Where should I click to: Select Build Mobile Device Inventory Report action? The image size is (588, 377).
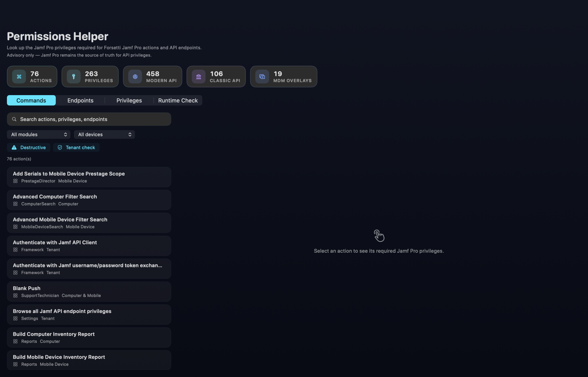click(89, 360)
